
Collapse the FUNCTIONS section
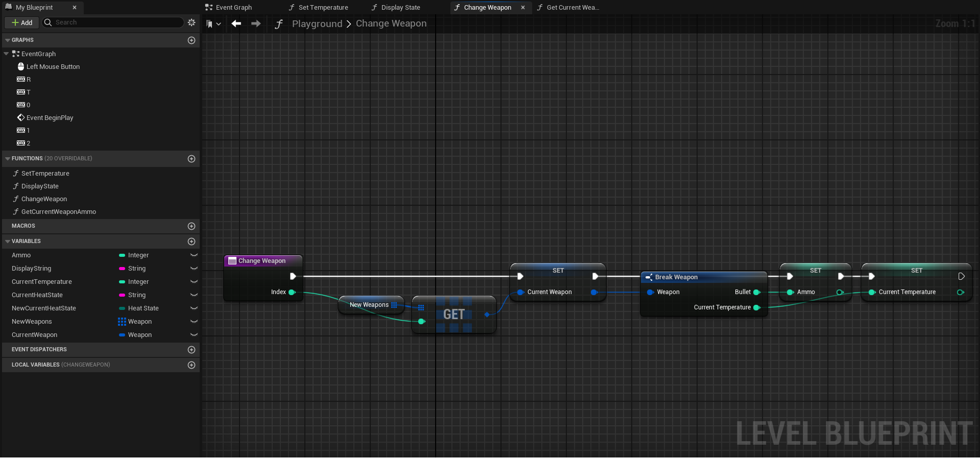8,159
